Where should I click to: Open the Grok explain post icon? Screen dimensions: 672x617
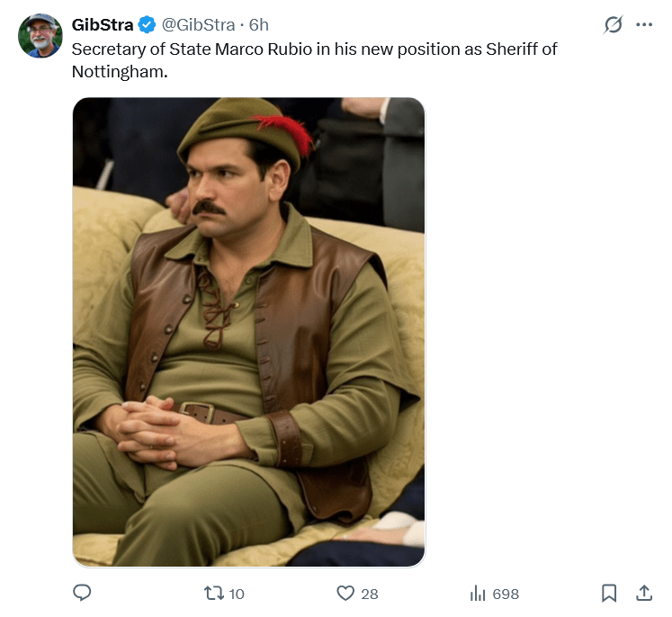[x=613, y=25]
